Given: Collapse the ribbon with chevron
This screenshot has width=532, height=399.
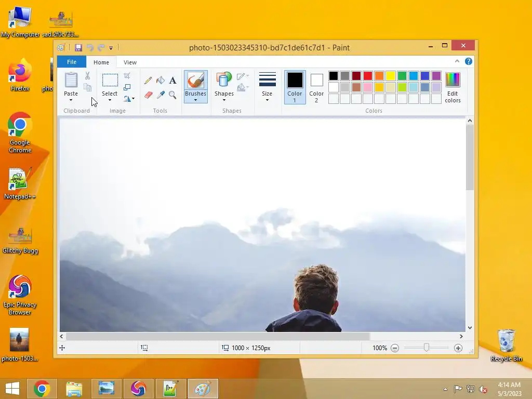Looking at the screenshot, I should point(457,61).
